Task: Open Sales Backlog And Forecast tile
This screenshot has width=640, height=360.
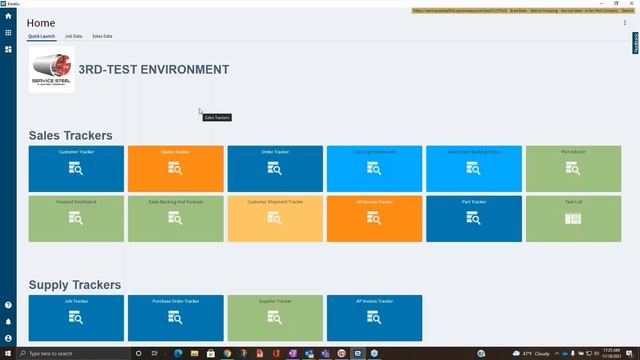Action: [x=176, y=219]
